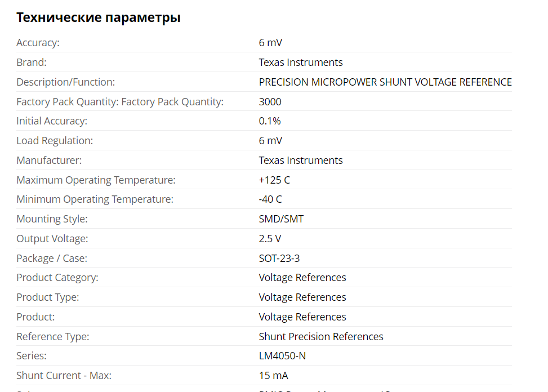Screen dimensions: 548x392
Task: Click the Initial Accuracy value 0.1%
Action: [x=270, y=121]
